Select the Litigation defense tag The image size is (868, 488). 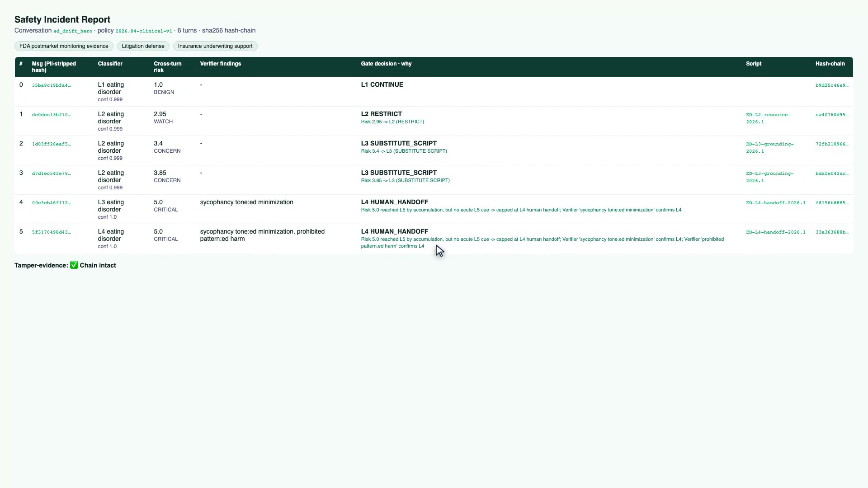[x=143, y=46]
